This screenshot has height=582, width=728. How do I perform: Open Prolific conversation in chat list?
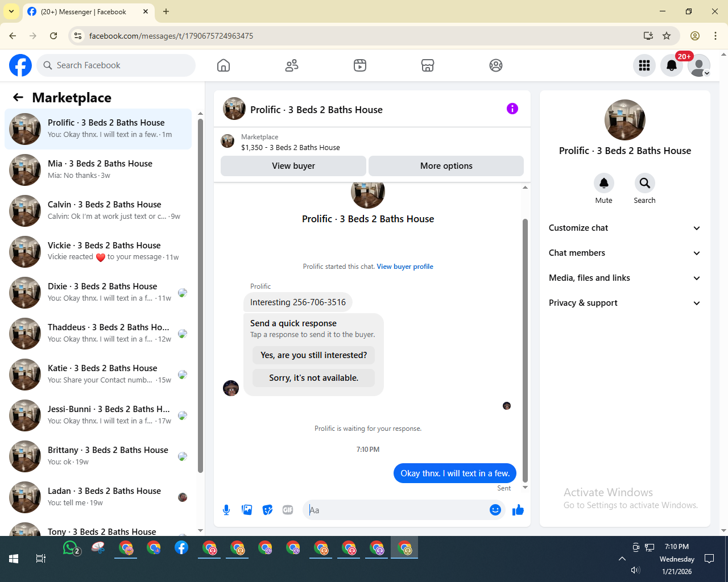click(x=98, y=129)
